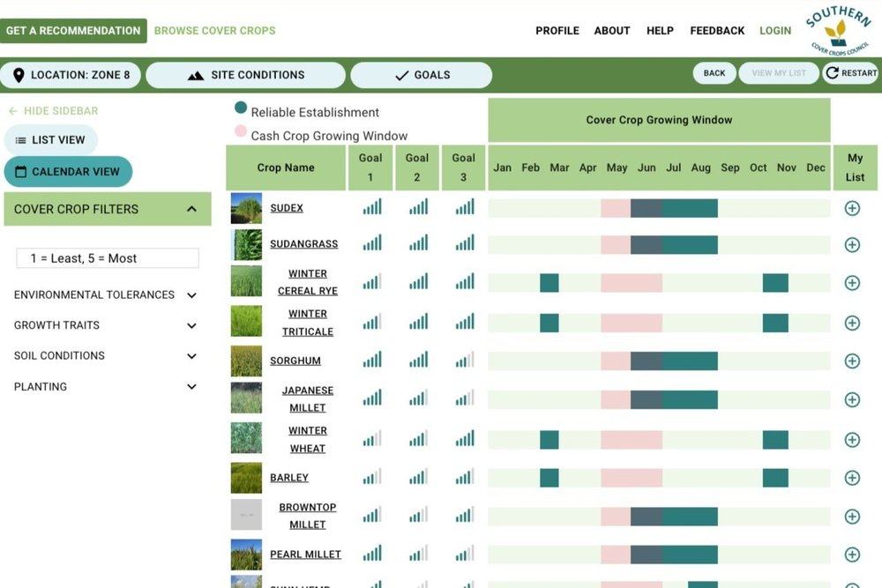Expand Environmental Tolerances filters
Image resolution: width=882 pixels, height=588 pixels.
coord(191,294)
